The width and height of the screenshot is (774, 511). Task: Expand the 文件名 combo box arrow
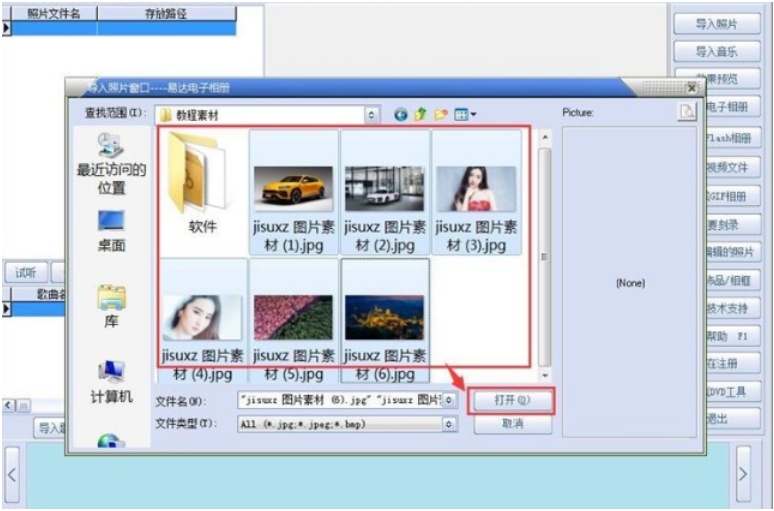pyautogui.click(x=448, y=400)
